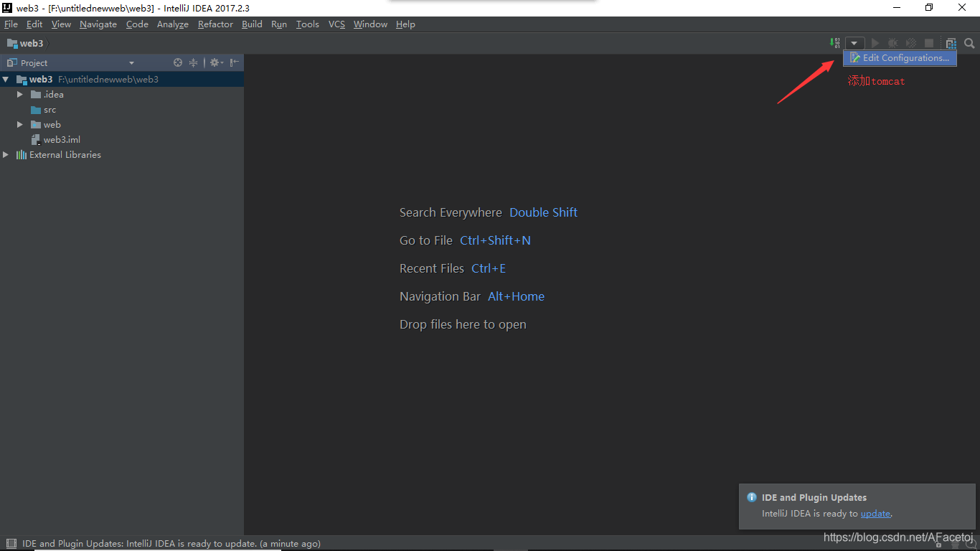Screen dimensions: 980x551
Task: Select External Libraries in the tree
Action: [59, 155]
